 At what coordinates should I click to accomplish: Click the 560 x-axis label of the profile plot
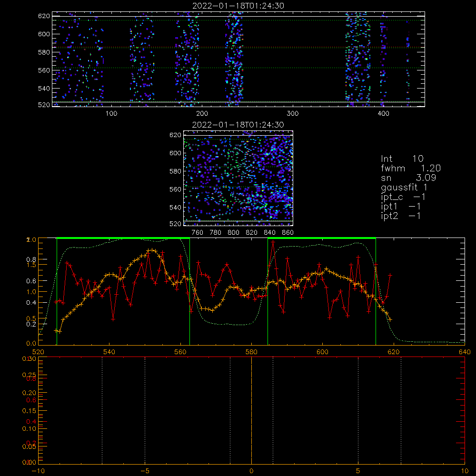(x=180, y=352)
